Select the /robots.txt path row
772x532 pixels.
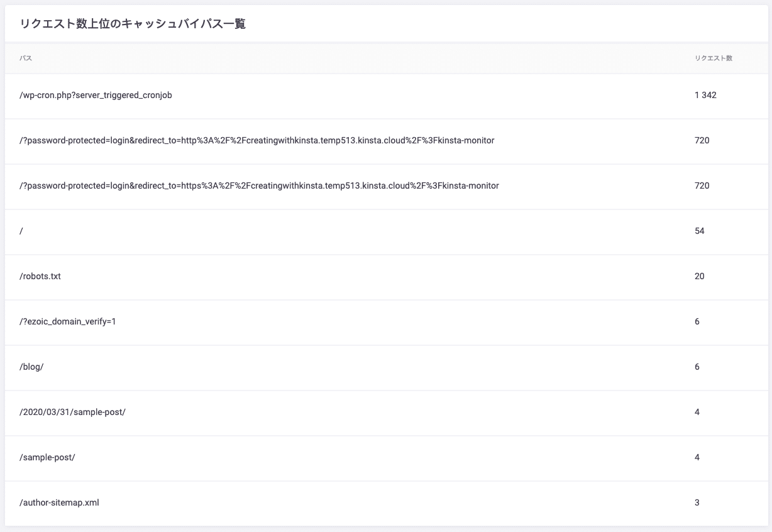40,277
